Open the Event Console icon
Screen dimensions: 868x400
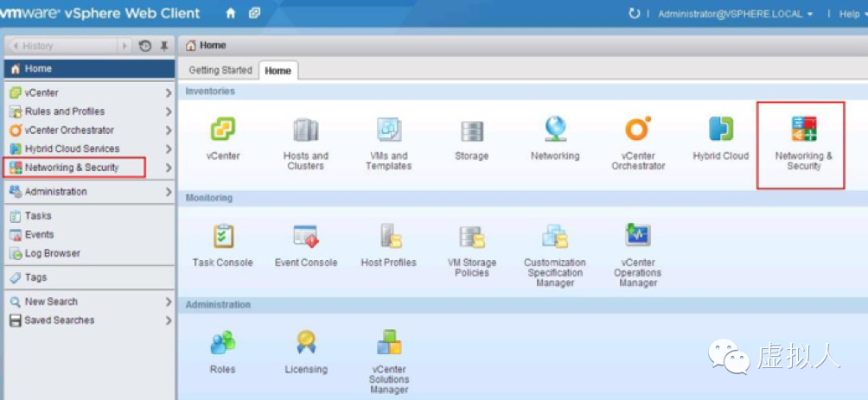[306, 236]
